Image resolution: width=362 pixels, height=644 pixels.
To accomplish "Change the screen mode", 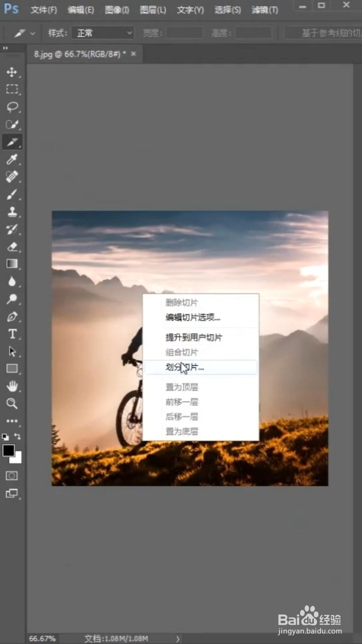I will (12, 493).
